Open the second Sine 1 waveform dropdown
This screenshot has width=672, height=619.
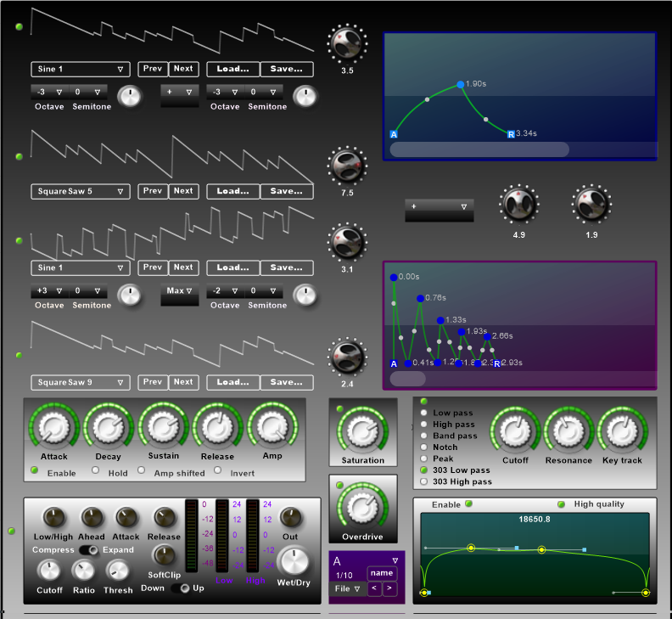[x=81, y=267]
